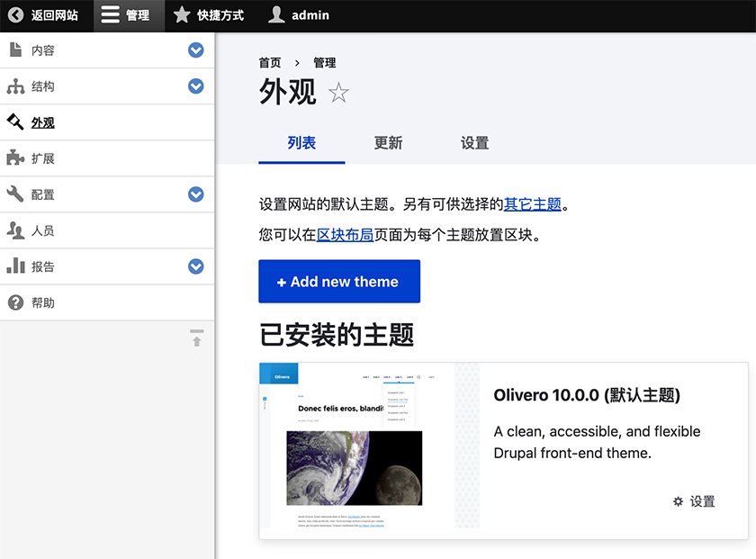The height and width of the screenshot is (559, 756).
Task: Open 扩展 puzzle piece menu item
Action: (42, 158)
